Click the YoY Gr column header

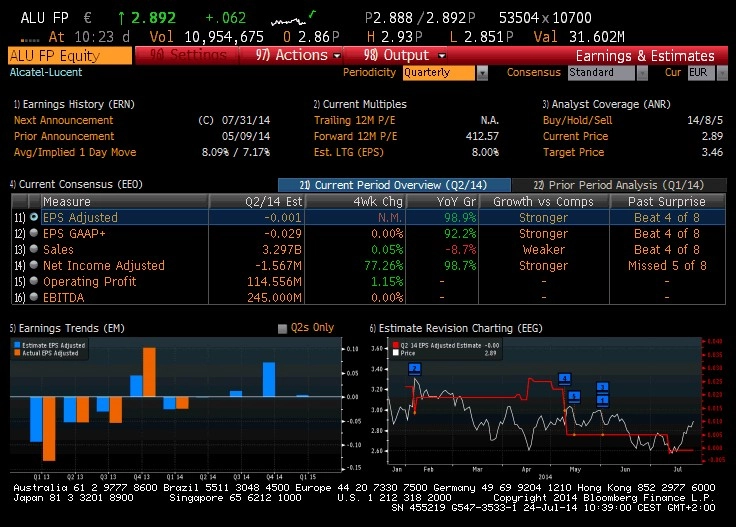click(442, 201)
